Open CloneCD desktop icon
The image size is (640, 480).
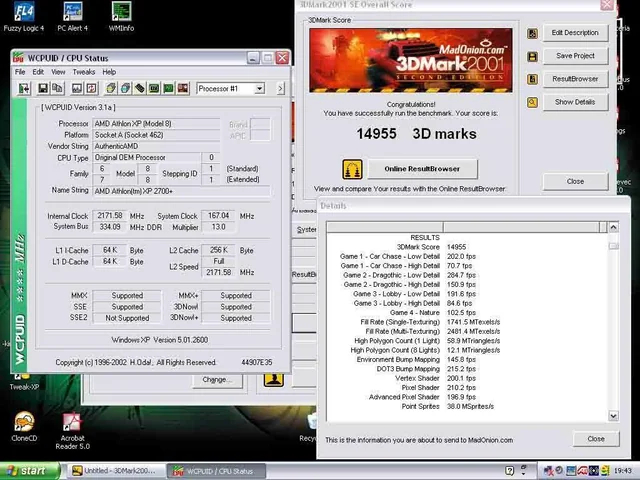point(24,427)
